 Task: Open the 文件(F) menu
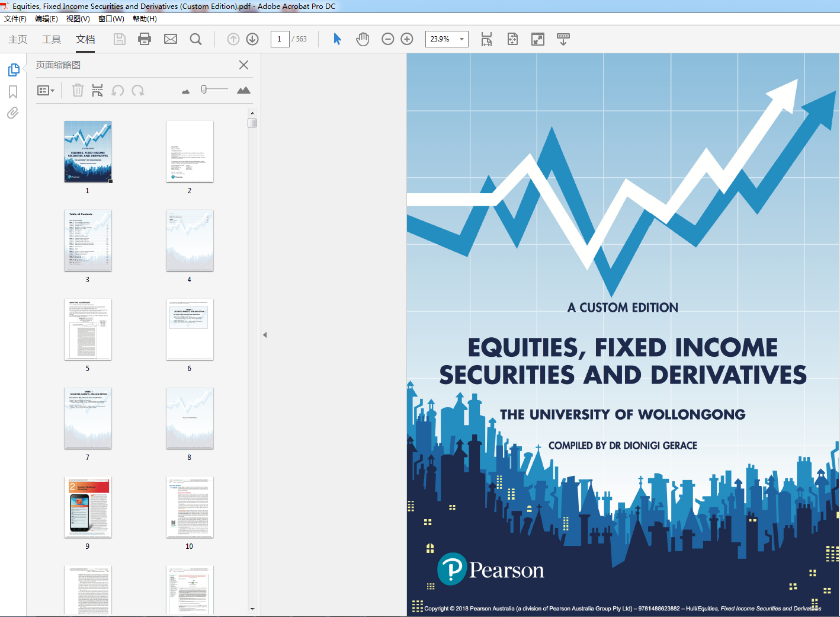[x=15, y=19]
